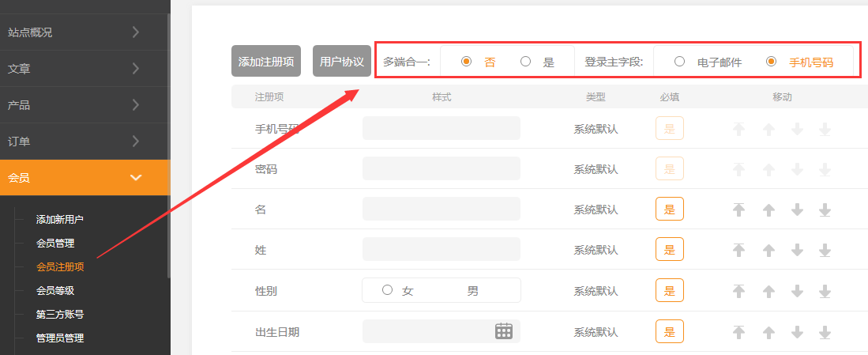Open 会员管理 in the sidebar

point(55,244)
